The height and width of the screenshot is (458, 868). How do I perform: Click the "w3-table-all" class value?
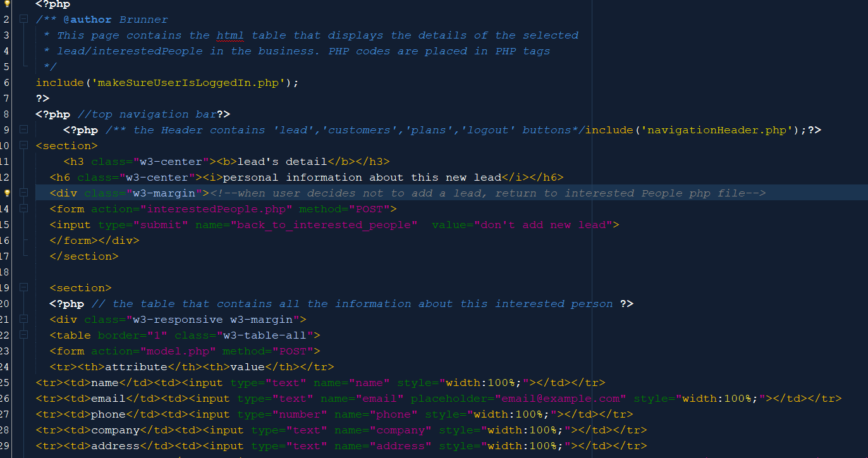266,335
